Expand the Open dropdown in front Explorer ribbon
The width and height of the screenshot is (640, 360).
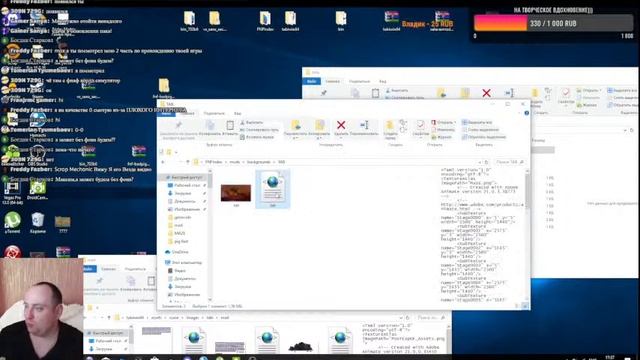(444, 122)
